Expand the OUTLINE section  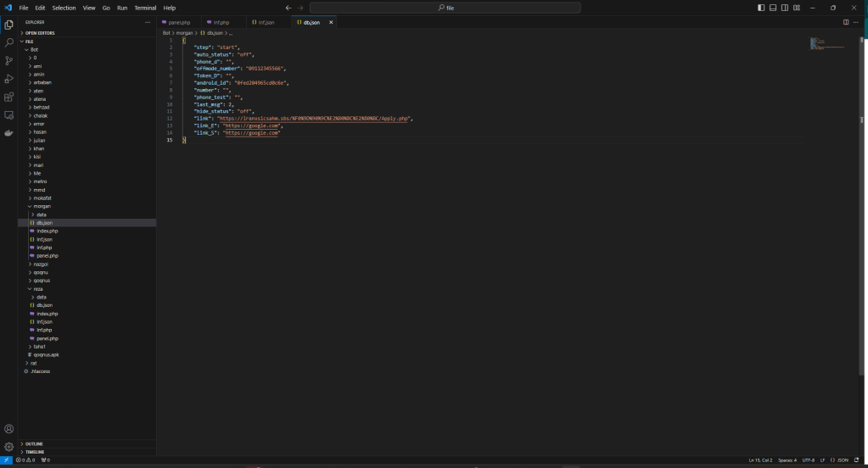(34, 443)
